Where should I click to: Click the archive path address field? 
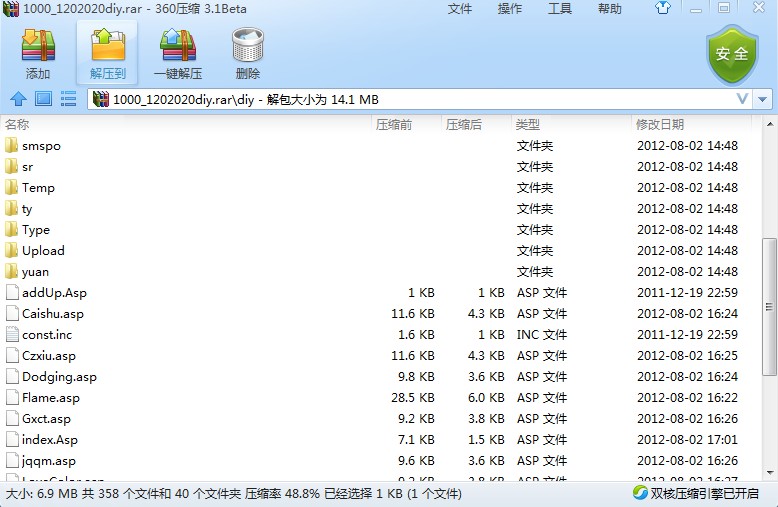point(420,100)
